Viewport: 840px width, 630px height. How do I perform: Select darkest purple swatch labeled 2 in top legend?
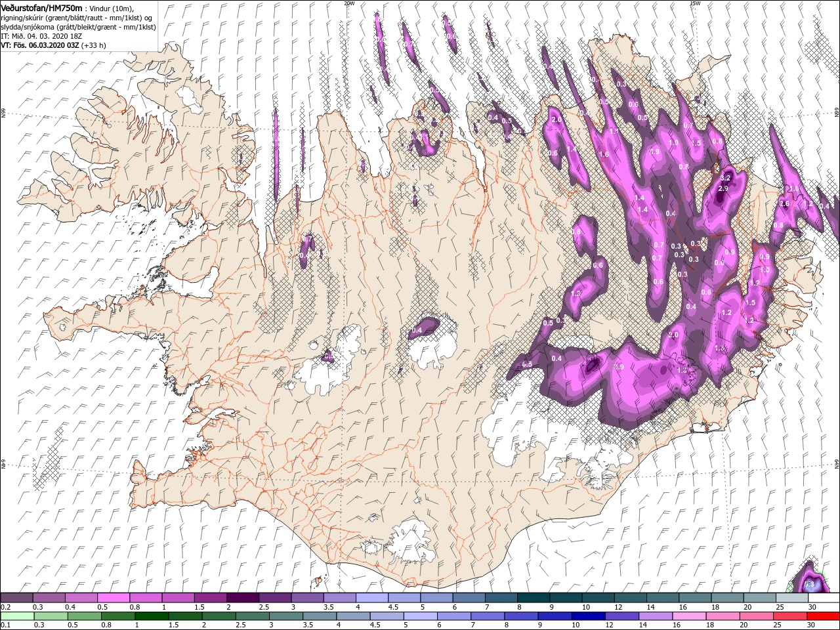point(242,598)
